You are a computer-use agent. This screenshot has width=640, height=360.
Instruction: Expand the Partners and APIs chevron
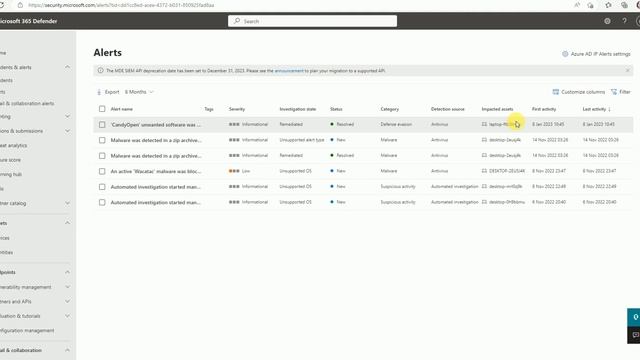point(67,301)
